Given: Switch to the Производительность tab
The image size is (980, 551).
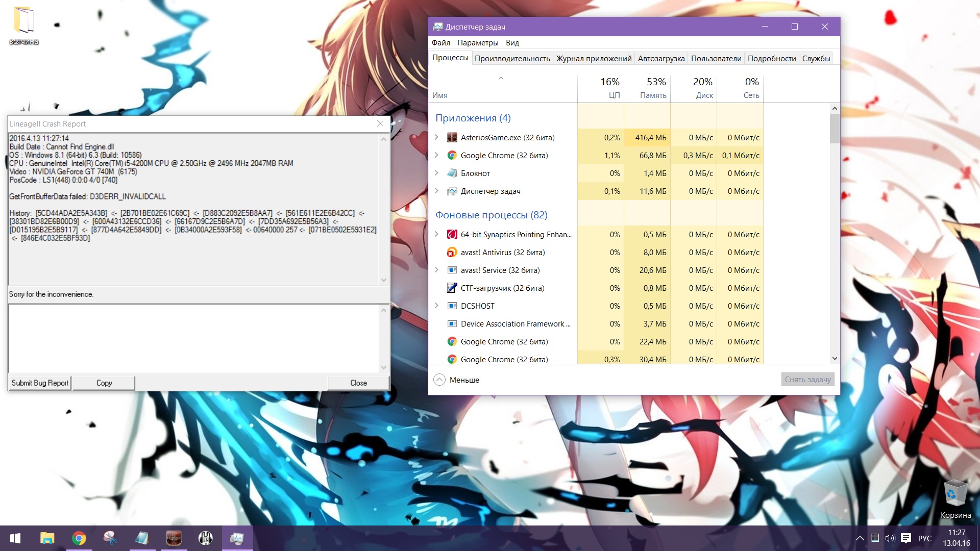Looking at the screenshot, I should coord(512,59).
